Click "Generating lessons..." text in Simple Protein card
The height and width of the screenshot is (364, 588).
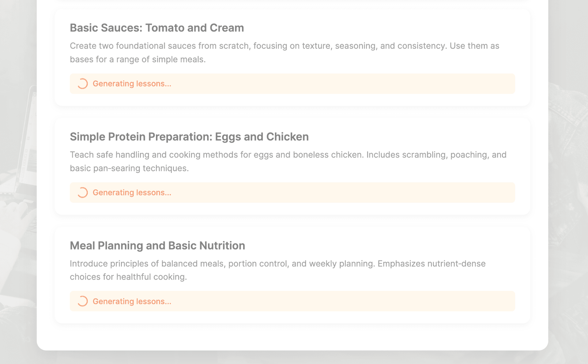[132, 193]
